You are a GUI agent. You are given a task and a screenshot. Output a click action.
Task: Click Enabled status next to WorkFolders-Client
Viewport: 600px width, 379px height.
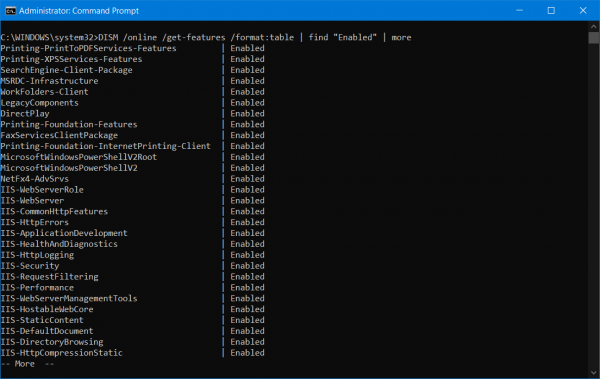click(x=247, y=92)
